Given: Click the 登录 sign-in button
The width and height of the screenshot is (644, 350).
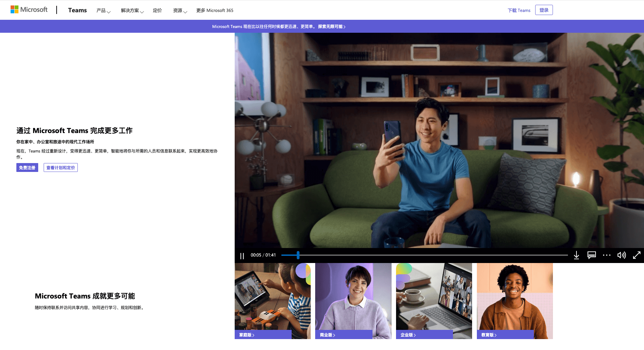Looking at the screenshot, I should point(544,10).
